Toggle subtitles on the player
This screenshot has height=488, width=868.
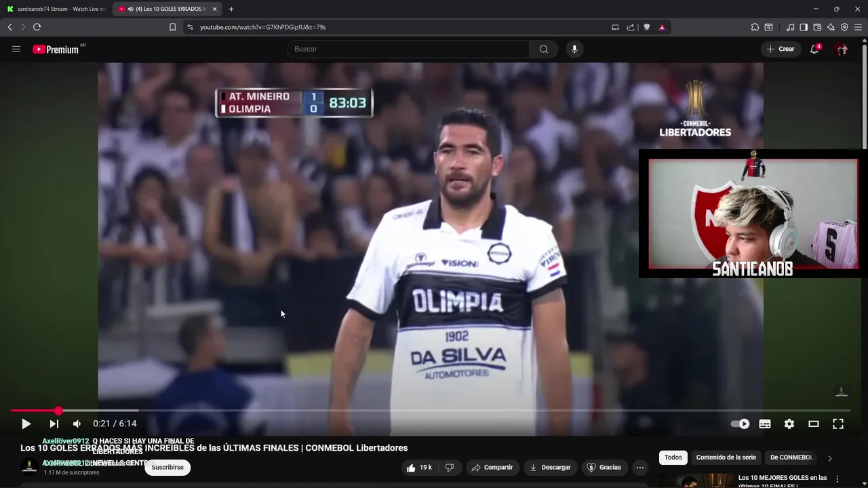pyautogui.click(x=765, y=424)
